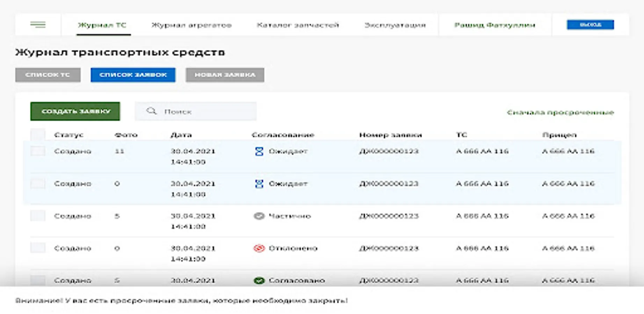Click the Фото column header

click(126, 135)
